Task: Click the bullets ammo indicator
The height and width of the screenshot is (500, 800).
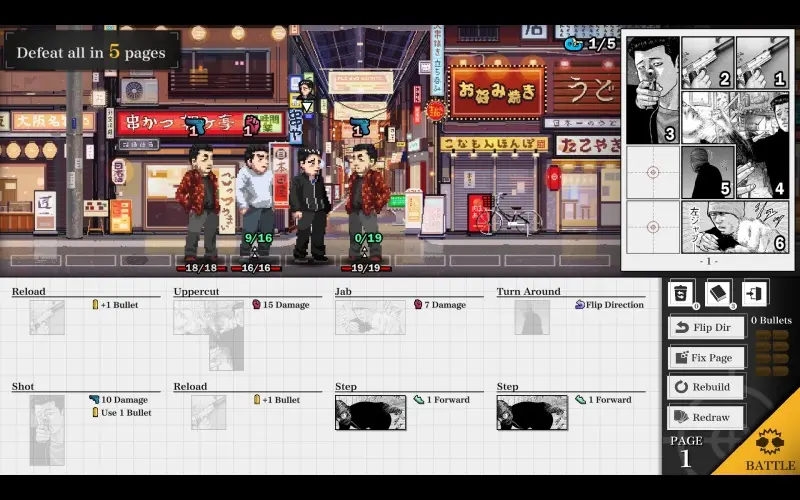Action: [x=771, y=347]
